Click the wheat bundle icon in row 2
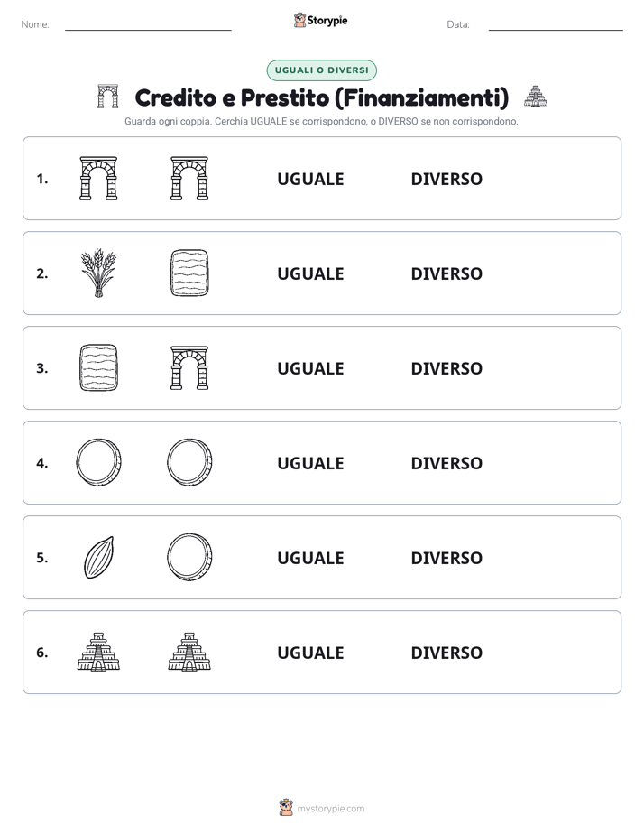Viewport: 644px width, 834px height. 98,273
